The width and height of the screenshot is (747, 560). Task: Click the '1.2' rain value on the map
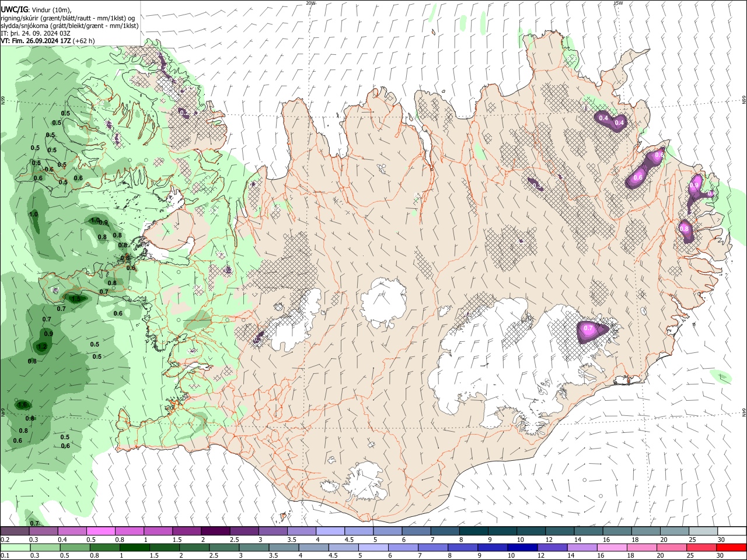pyautogui.click(x=42, y=346)
